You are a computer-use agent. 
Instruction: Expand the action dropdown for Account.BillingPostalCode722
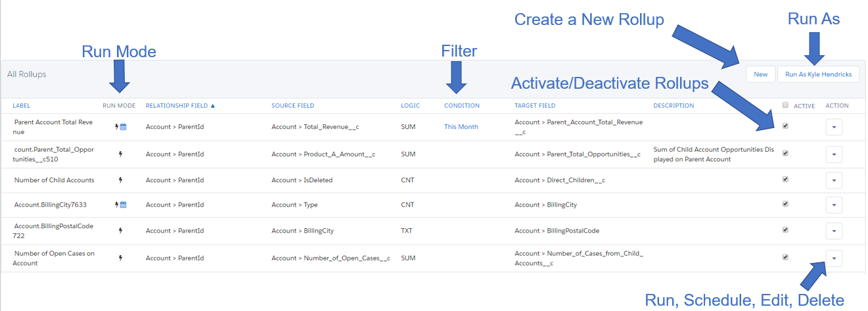click(833, 231)
